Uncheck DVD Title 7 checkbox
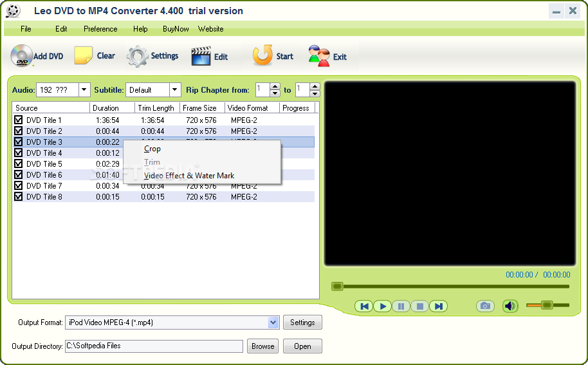Screen dimensions: 588x365 point(18,185)
